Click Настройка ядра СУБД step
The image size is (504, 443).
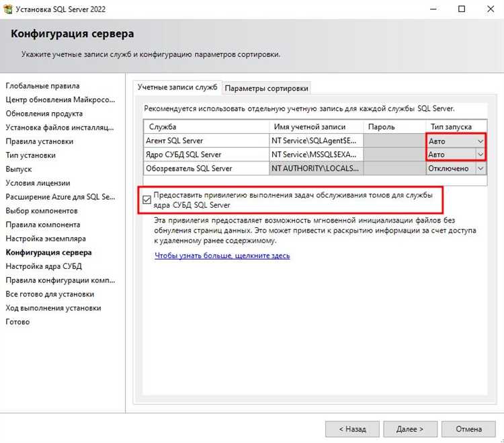[44, 266]
